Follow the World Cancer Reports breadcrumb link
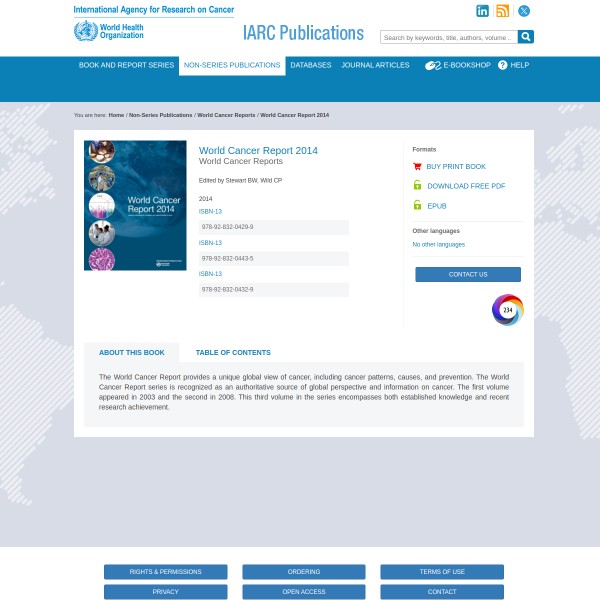 (226, 115)
